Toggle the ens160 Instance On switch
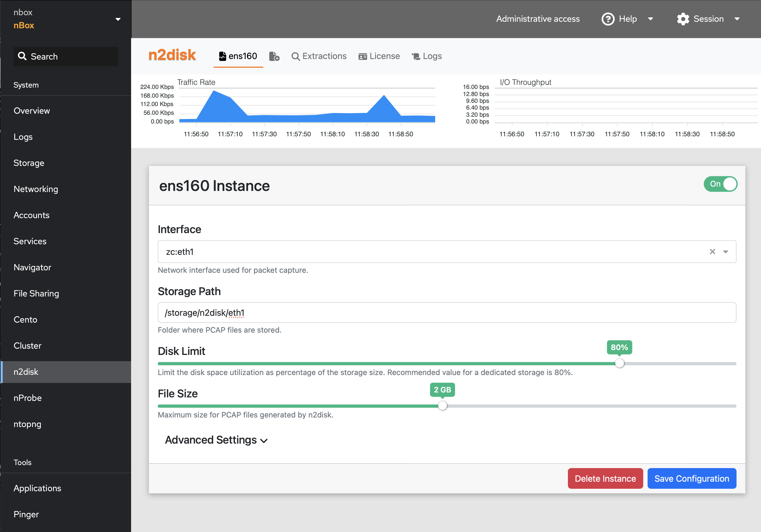 click(x=720, y=184)
